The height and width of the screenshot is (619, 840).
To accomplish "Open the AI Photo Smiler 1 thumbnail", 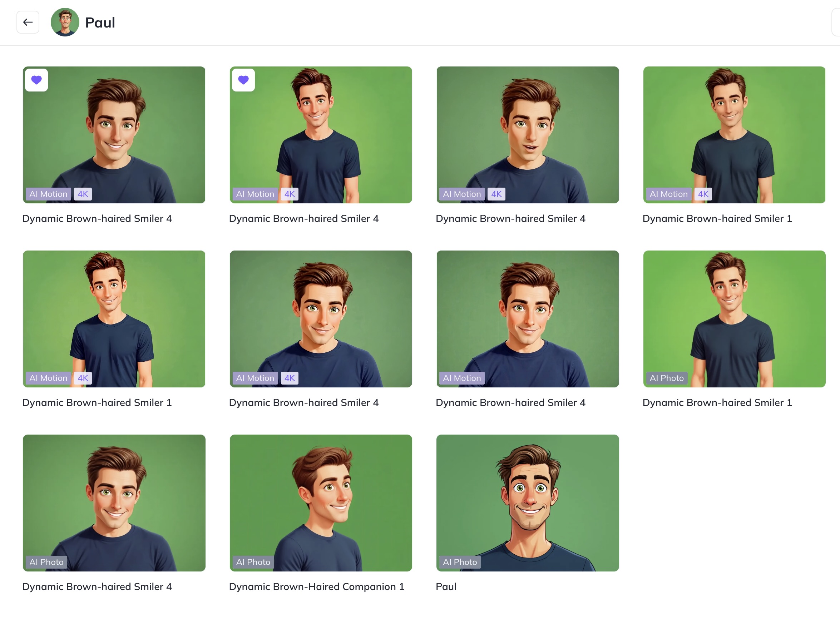I will tap(734, 319).
